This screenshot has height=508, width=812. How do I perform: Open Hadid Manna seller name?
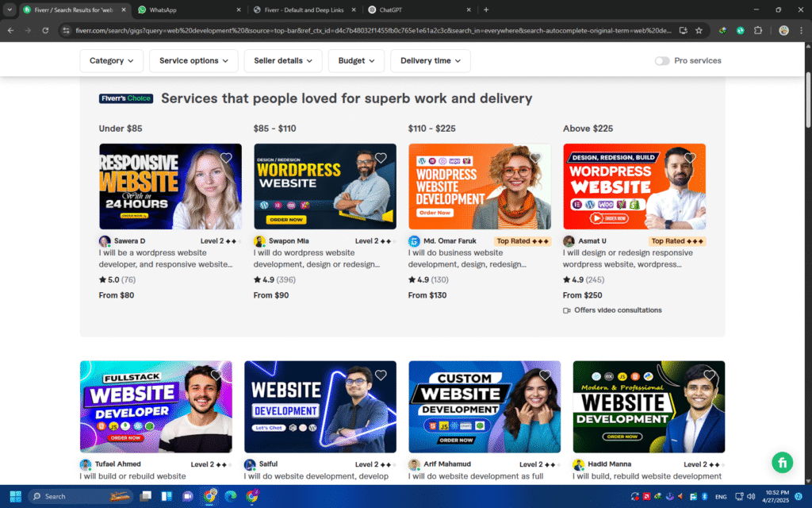click(x=610, y=464)
